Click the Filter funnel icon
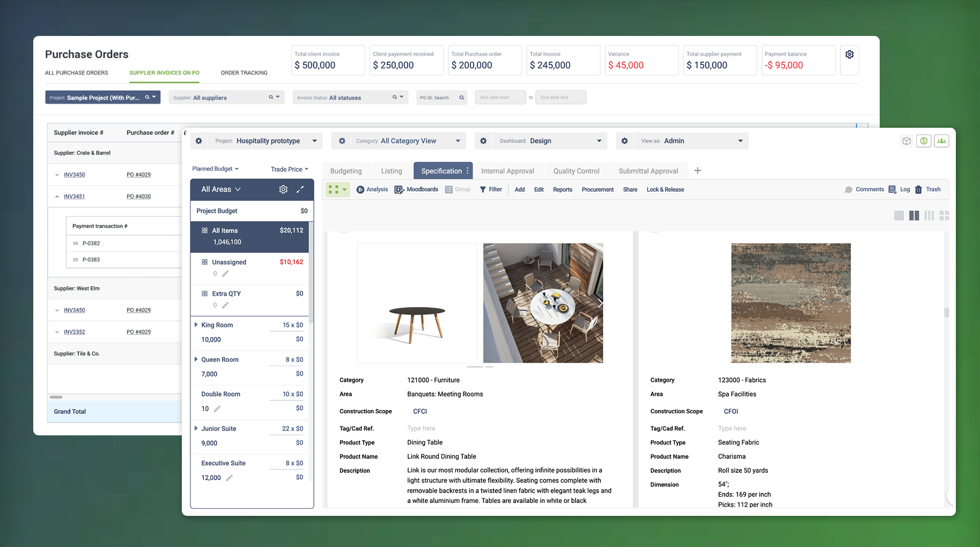The height and width of the screenshot is (547, 980). coord(483,189)
